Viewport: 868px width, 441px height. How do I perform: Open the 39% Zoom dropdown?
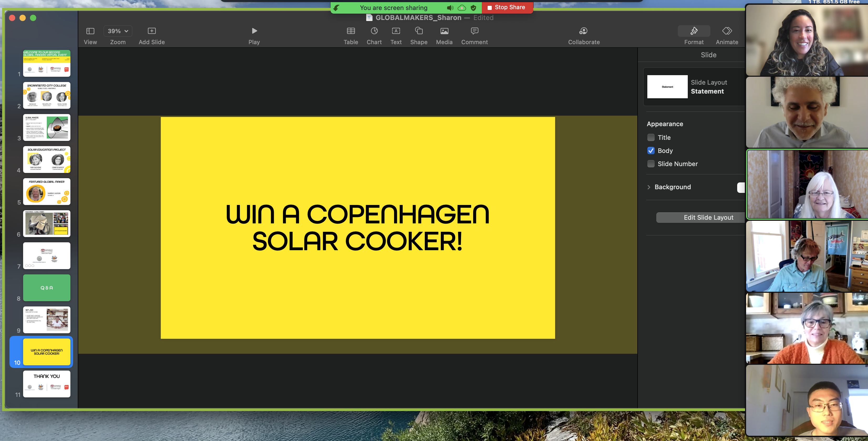click(x=118, y=31)
